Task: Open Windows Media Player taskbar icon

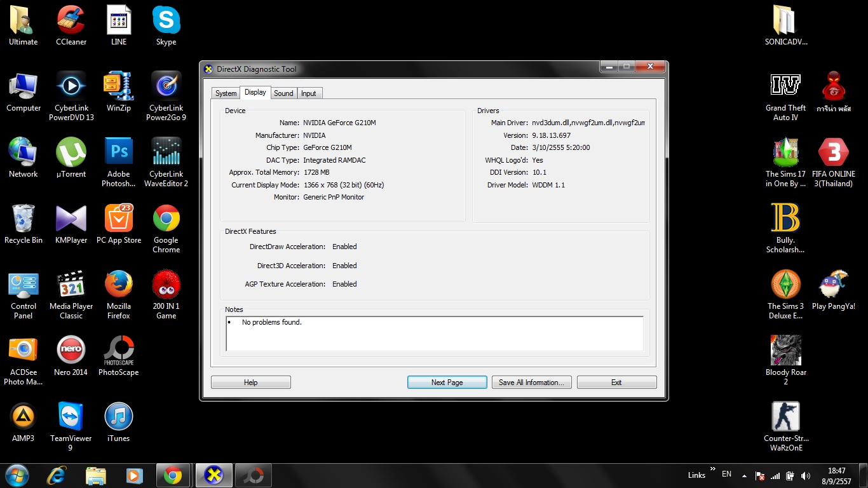Action: click(x=134, y=475)
